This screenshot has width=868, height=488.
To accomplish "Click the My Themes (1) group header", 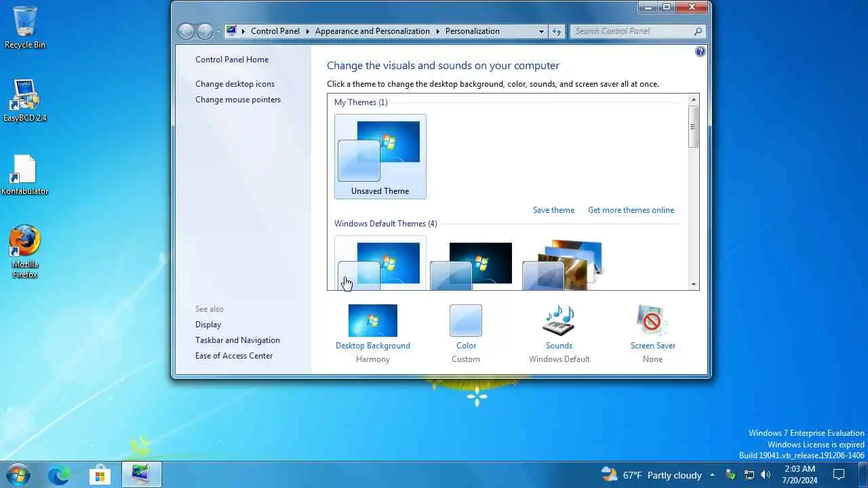I will 361,102.
